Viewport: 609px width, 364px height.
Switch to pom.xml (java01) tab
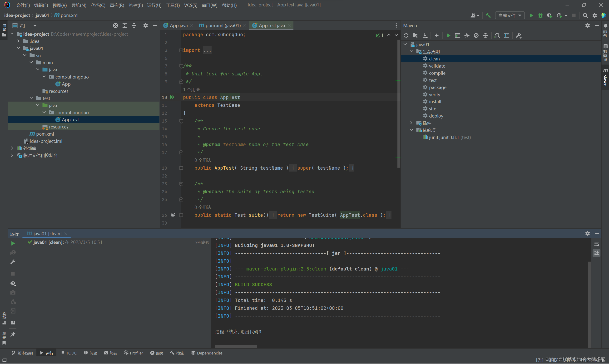[x=223, y=25]
